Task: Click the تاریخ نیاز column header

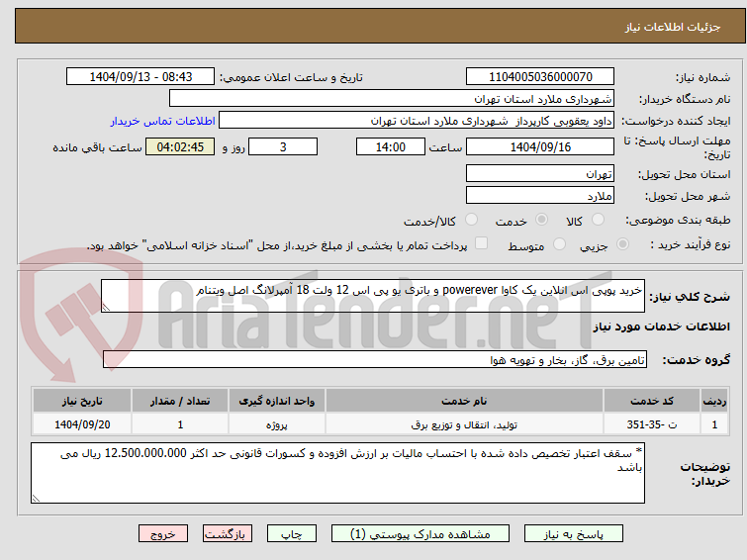Action: pos(82,401)
